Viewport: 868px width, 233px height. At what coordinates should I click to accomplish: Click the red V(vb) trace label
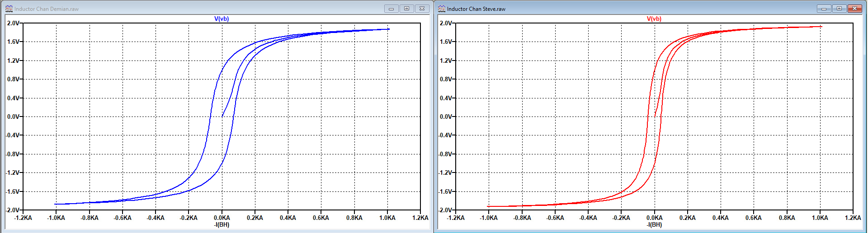click(x=654, y=19)
